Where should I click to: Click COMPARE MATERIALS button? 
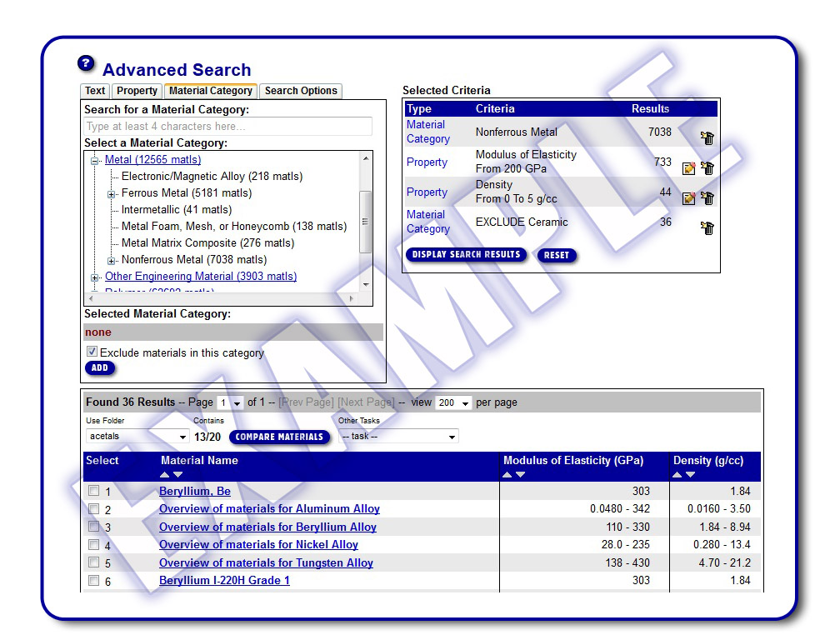279,437
